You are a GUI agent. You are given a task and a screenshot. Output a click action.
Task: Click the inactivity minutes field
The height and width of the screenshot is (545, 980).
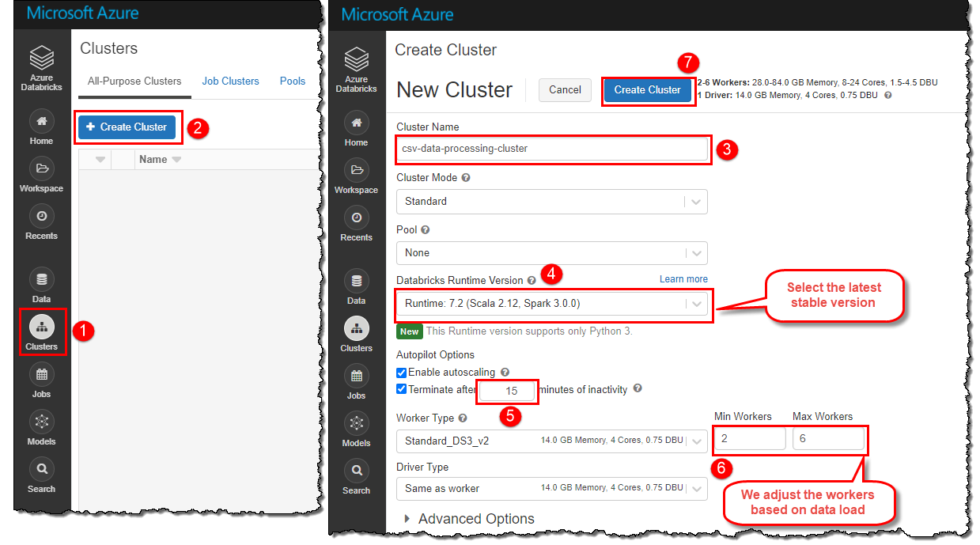(x=508, y=391)
